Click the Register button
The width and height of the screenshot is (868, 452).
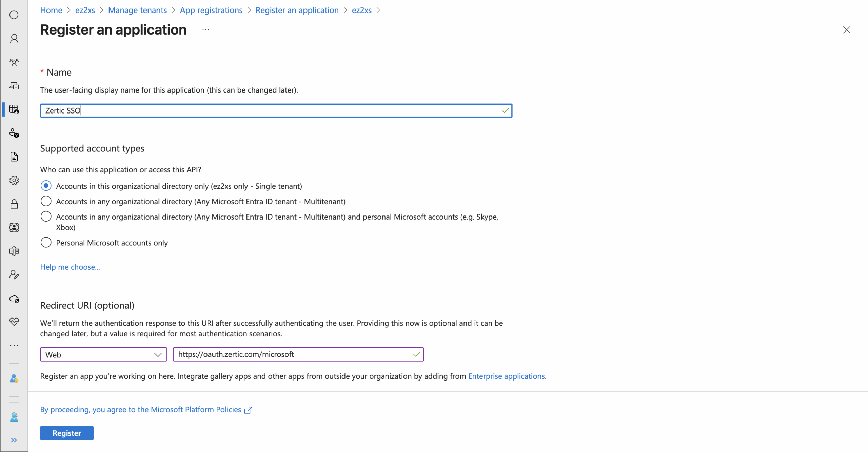tap(67, 433)
